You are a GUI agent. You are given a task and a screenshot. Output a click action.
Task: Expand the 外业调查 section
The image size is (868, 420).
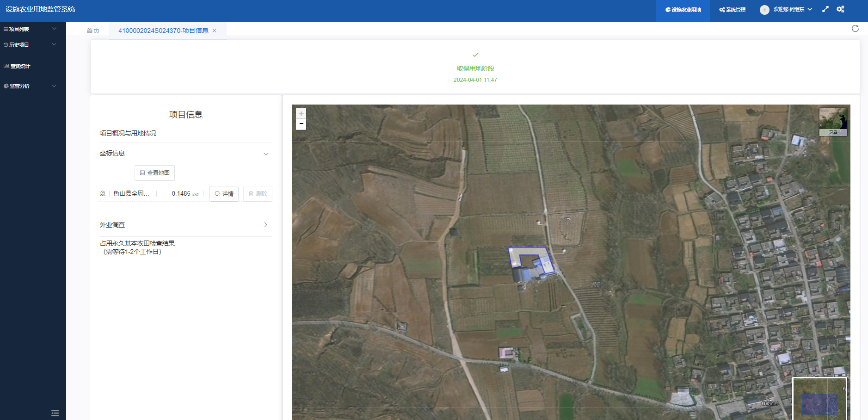[x=265, y=225]
